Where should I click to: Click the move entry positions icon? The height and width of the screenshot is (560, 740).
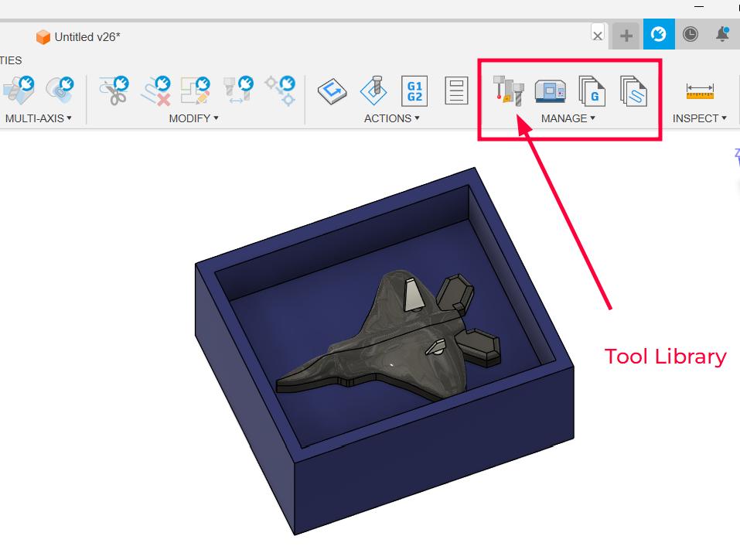click(x=281, y=90)
